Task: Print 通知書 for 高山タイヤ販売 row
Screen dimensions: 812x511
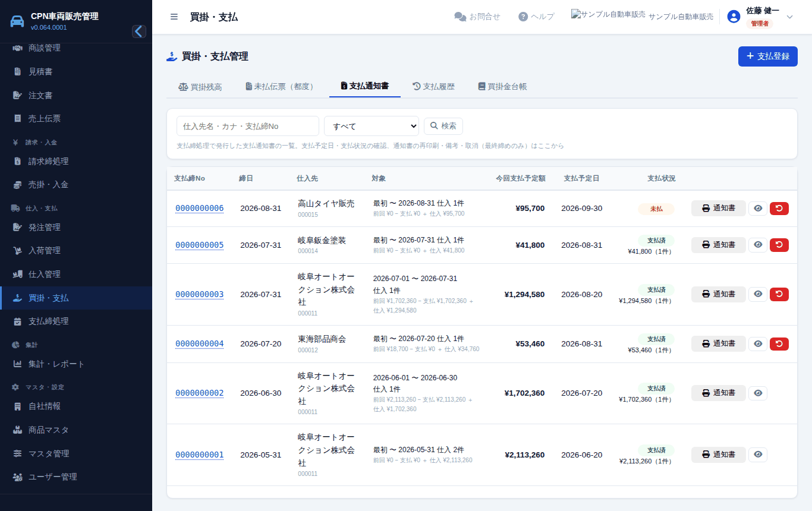Action: click(x=719, y=209)
